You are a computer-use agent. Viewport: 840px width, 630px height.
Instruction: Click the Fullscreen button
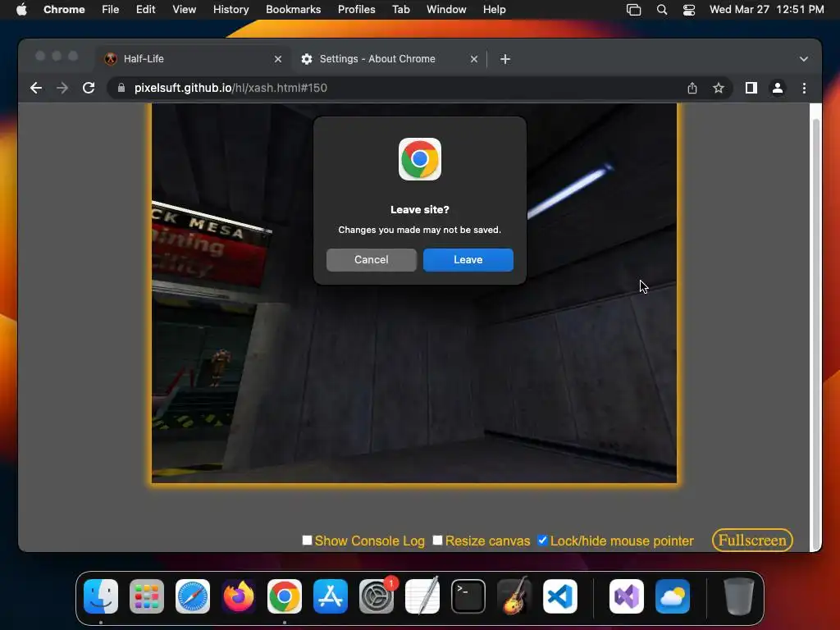pos(752,540)
